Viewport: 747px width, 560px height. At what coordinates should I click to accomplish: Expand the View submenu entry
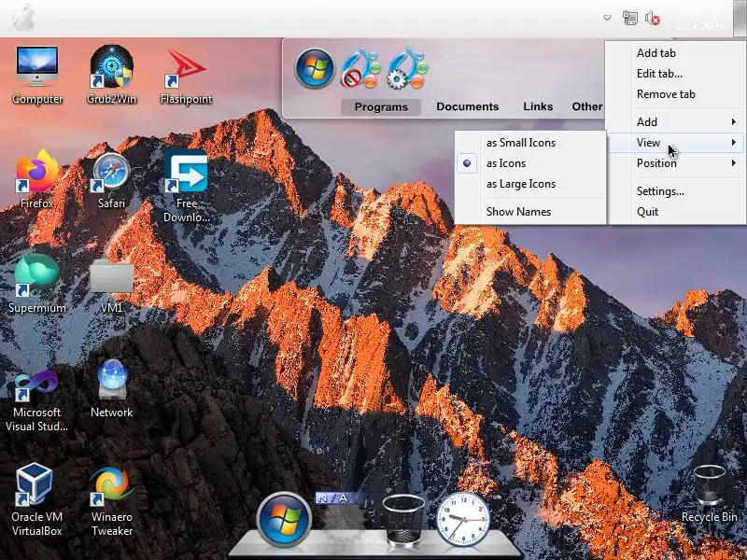pyautogui.click(x=675, y=143)
